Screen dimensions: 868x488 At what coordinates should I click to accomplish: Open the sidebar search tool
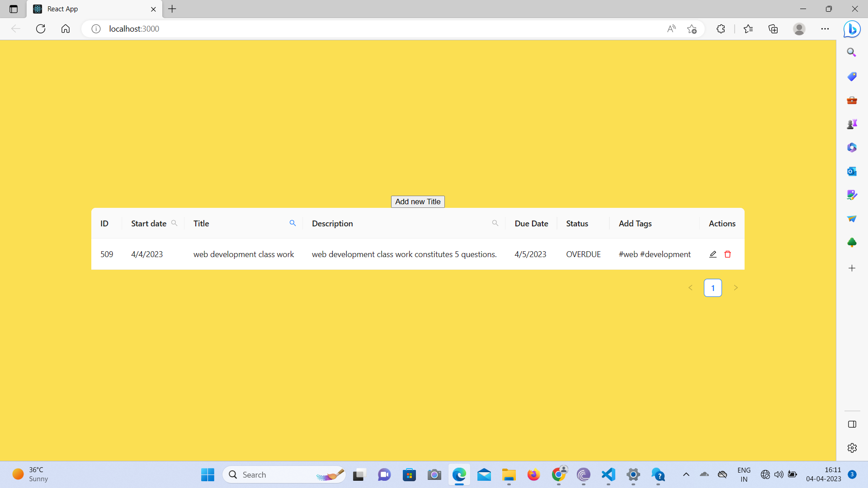852,52
